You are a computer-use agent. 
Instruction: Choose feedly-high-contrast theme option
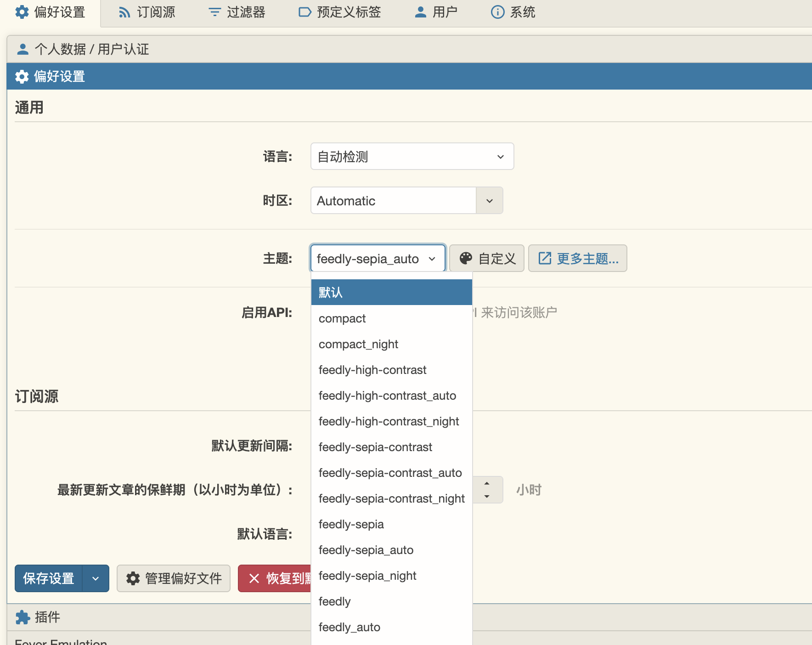[x=392, y=370]
